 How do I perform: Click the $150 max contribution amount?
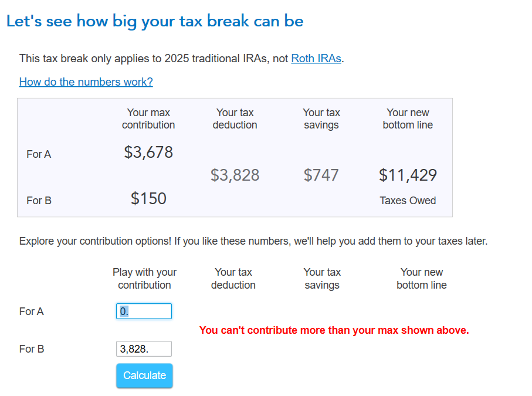click(x=148, y=199)
